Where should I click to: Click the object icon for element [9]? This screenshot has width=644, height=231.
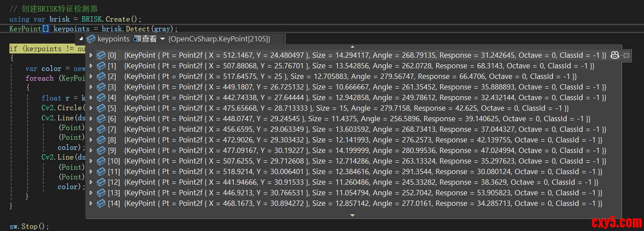[x=101, y=150]
